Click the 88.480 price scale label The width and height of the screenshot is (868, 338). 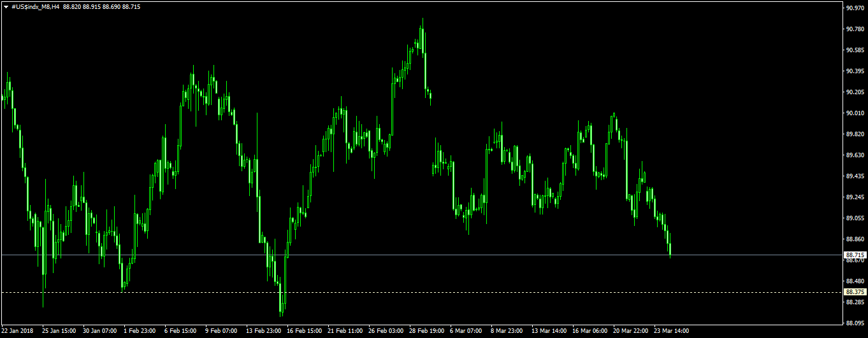click(x=854, y=281)
